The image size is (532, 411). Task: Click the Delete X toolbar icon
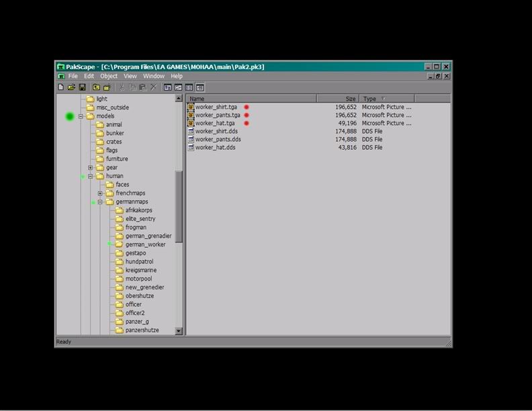pos(153,87)
